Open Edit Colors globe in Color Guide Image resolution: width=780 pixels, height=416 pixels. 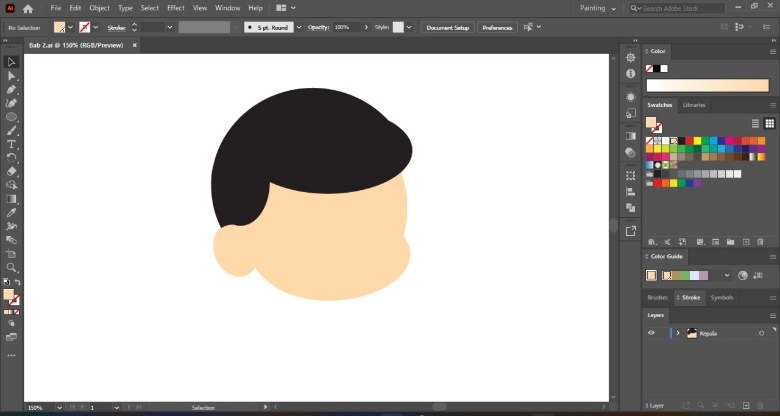pos(743,275)
